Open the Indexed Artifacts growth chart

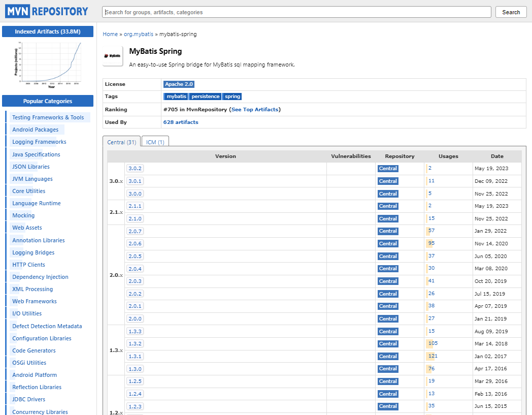(x=48, y=65)
